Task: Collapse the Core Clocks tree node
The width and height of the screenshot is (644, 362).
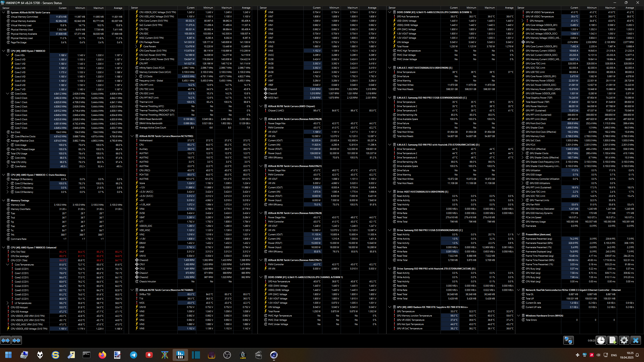Action: click(8, 94)
